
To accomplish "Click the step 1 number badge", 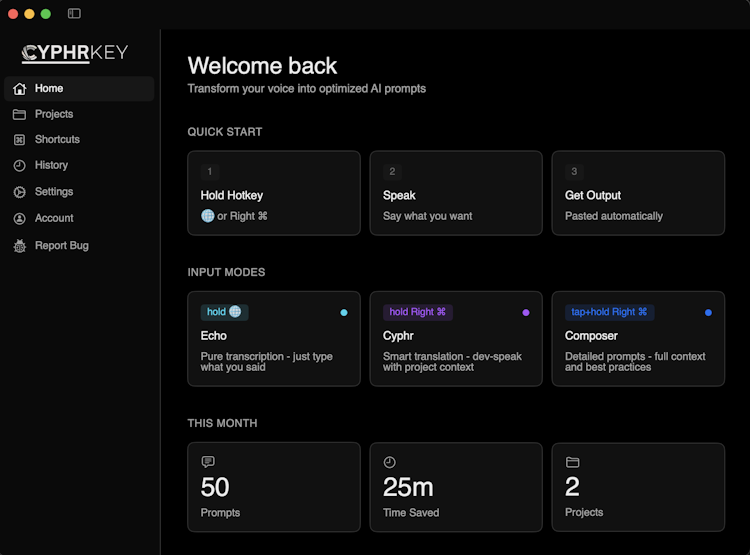I will (210, 171).
